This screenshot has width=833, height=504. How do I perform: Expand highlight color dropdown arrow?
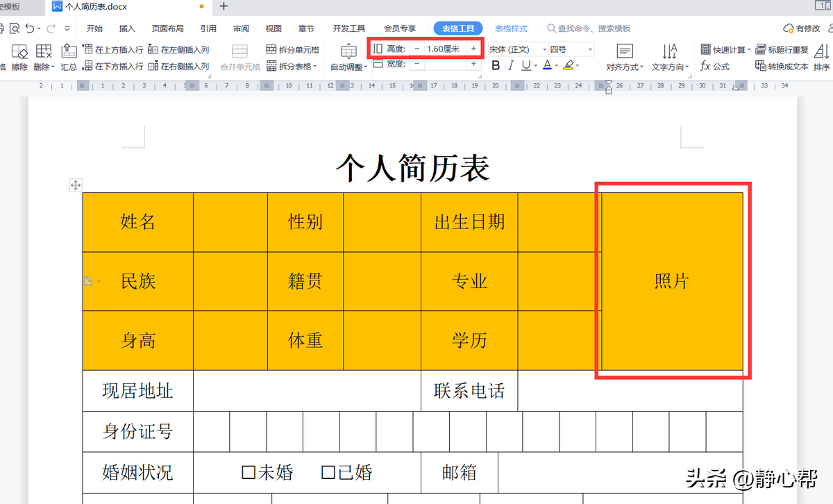coord(578,67)
